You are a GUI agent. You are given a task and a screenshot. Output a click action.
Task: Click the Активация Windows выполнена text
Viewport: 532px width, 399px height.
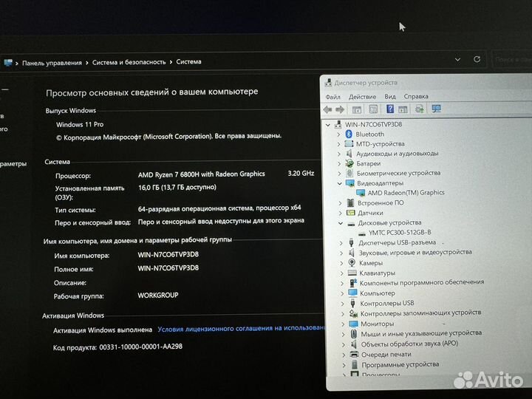tap(103, 330)
